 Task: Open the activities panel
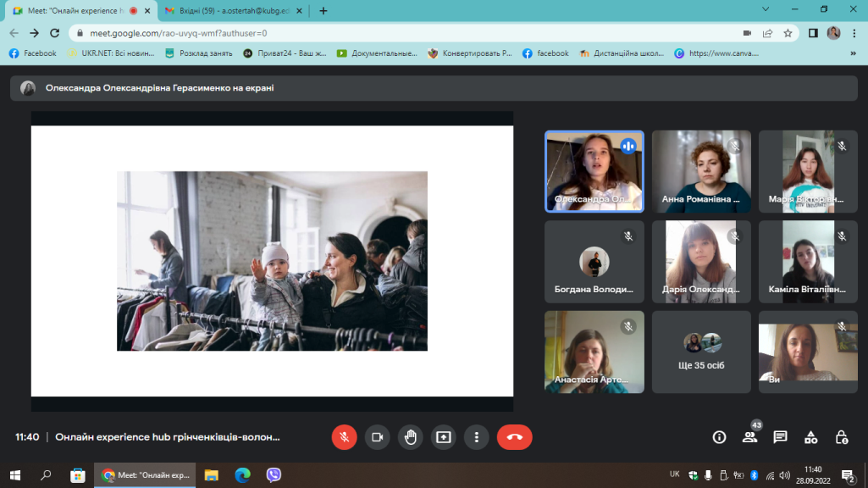811,438
